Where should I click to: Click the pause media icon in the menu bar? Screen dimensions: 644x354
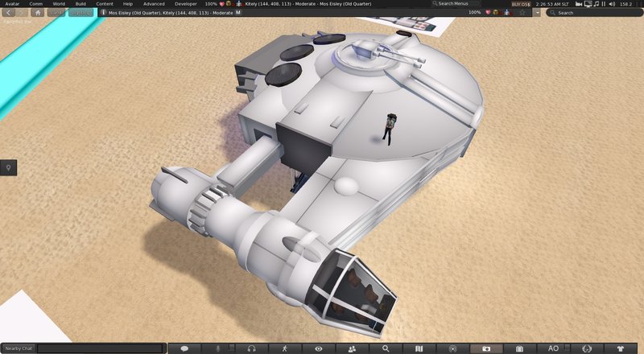click(x=603, y=4)
